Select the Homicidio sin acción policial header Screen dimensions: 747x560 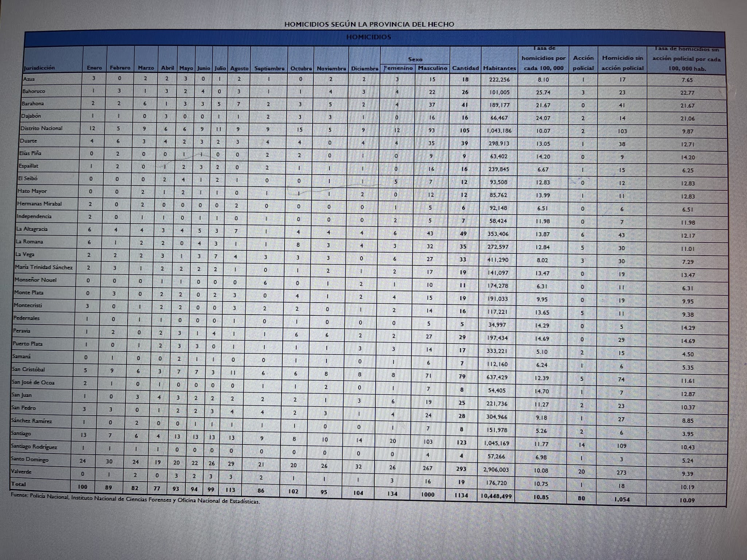point(623,63)
